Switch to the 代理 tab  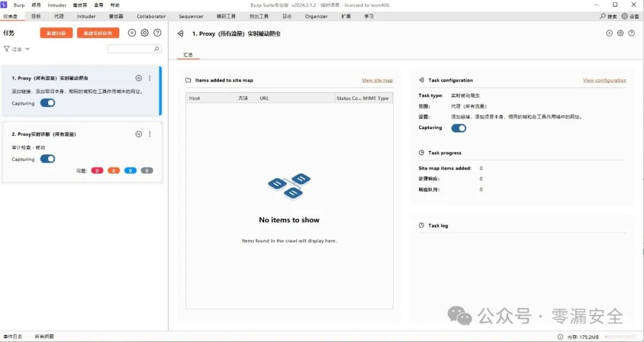pyautogui.click(x=58, y=17)
